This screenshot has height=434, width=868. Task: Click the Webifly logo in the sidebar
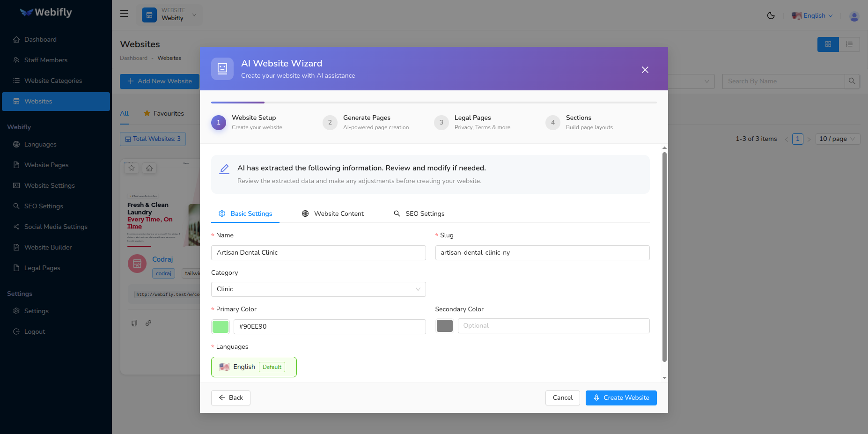point(45,12)
